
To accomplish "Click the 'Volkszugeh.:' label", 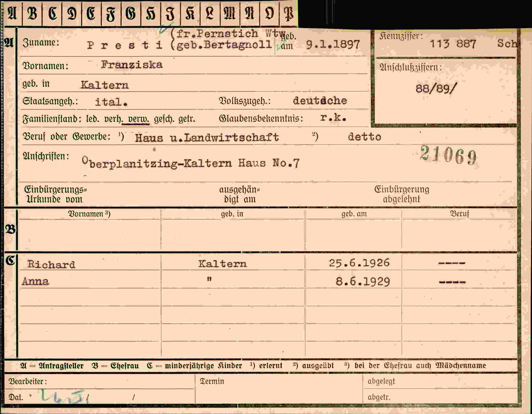I will [245, 101].
